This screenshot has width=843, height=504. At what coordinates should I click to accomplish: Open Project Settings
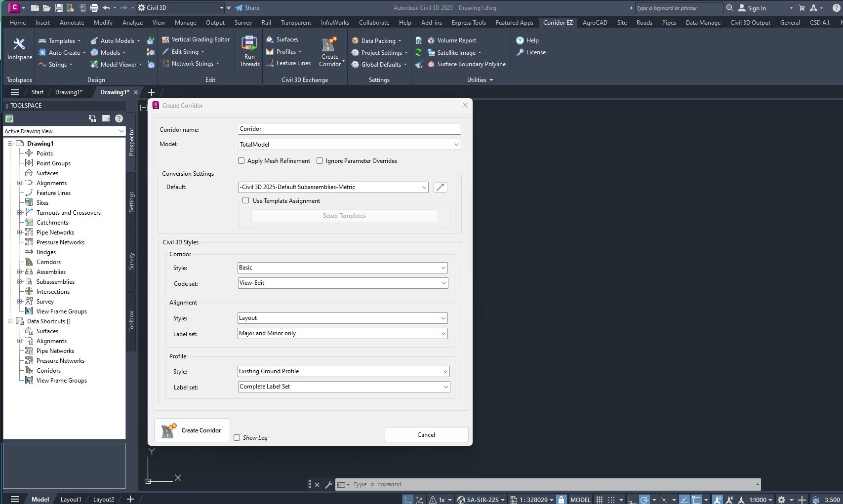pos(379,52)
